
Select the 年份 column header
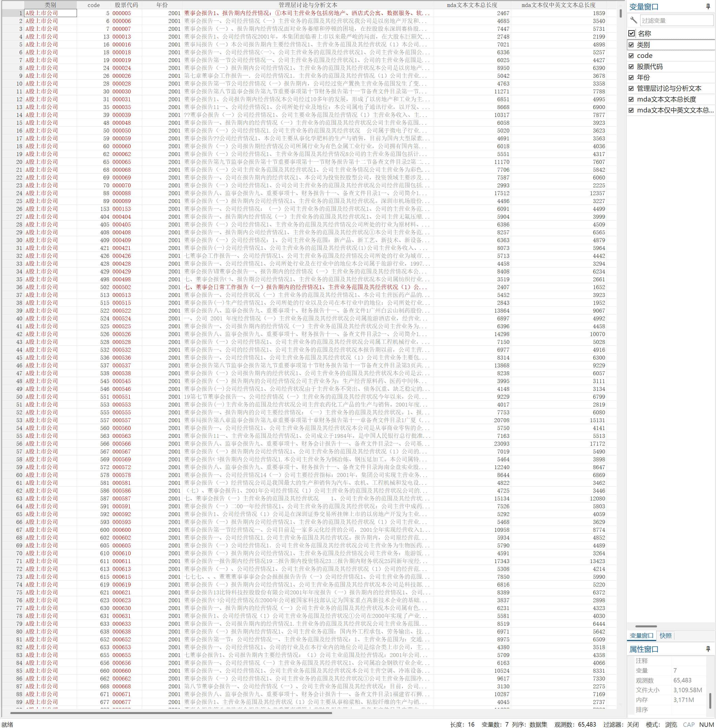pyautogui.click(x=162, y=5)
